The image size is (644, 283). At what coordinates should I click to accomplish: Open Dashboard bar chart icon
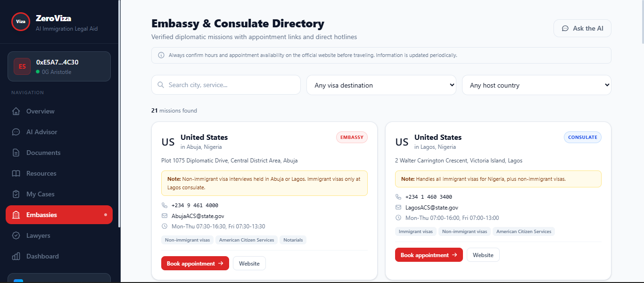(x=16, y=257)
